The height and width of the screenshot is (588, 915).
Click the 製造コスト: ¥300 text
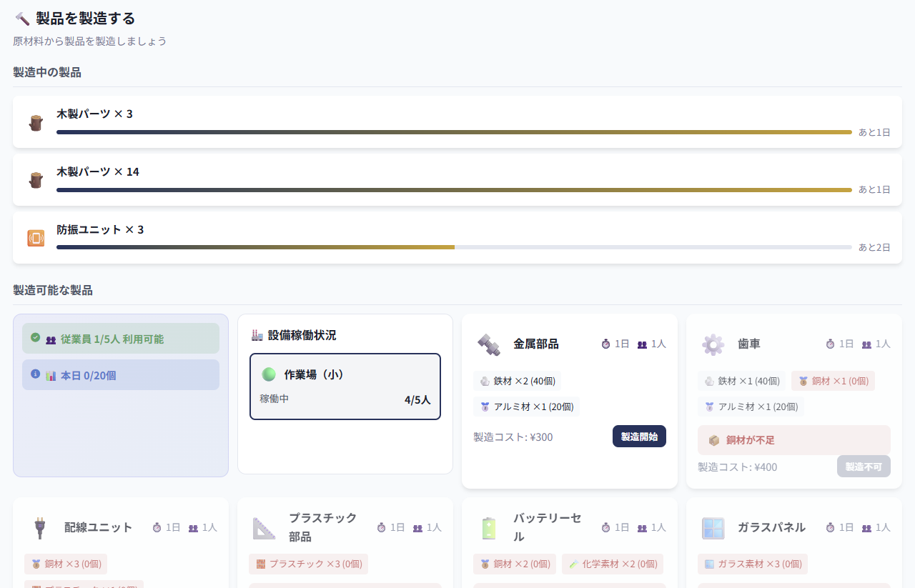click(x=513, y=437)
